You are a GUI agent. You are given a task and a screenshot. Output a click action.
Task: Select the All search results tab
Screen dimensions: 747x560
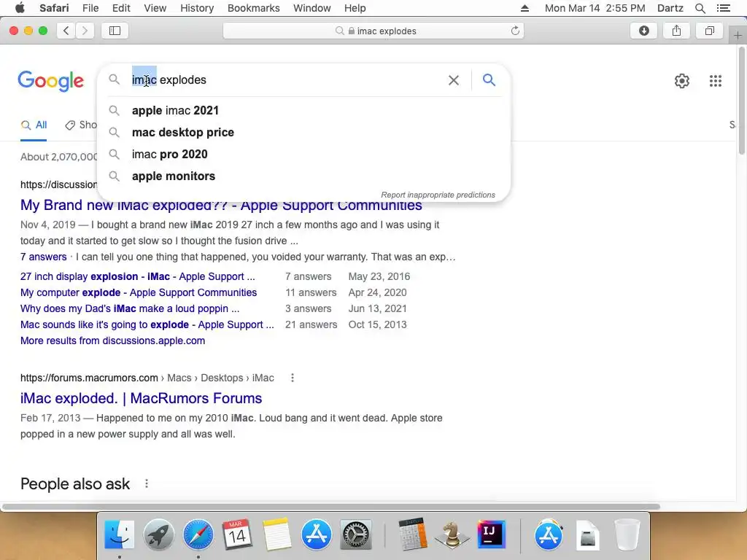pyautogui.click(x=34, y=125)
